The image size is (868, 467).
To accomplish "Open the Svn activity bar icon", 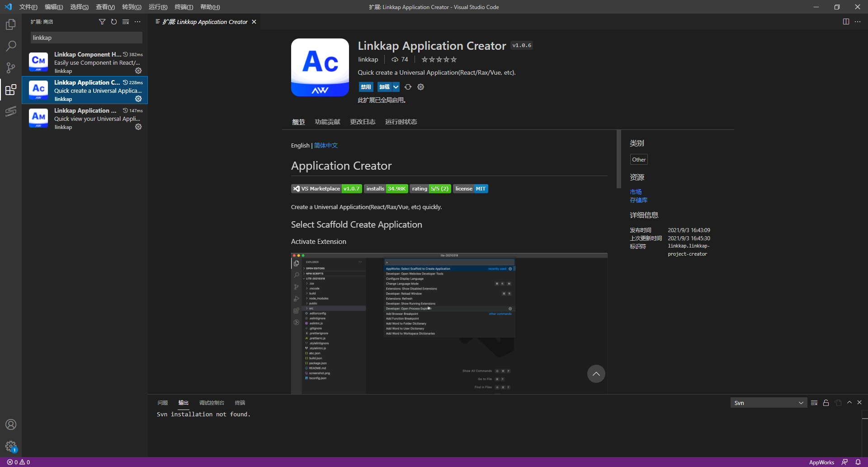I will [x=11, y=111].
